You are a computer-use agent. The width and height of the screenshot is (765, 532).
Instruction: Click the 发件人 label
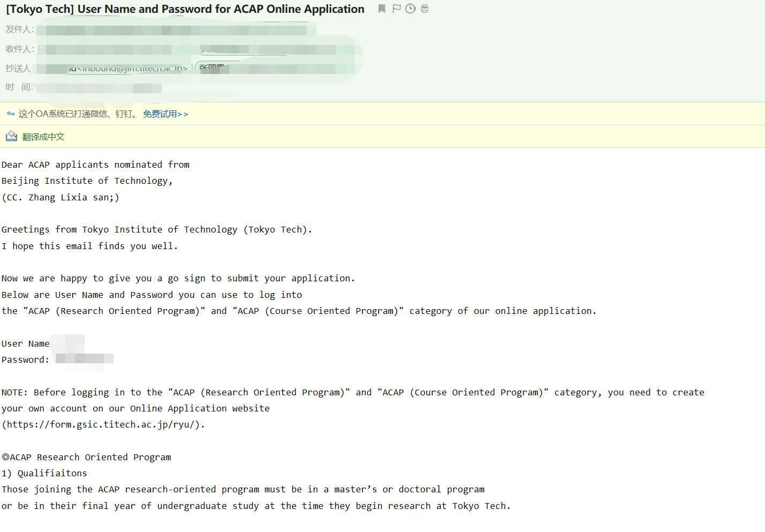click(x=20, y=29)
